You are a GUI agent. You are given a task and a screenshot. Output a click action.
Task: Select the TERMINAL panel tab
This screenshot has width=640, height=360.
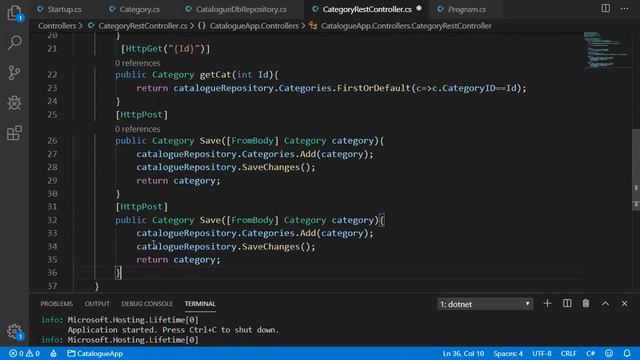point(200,304)
